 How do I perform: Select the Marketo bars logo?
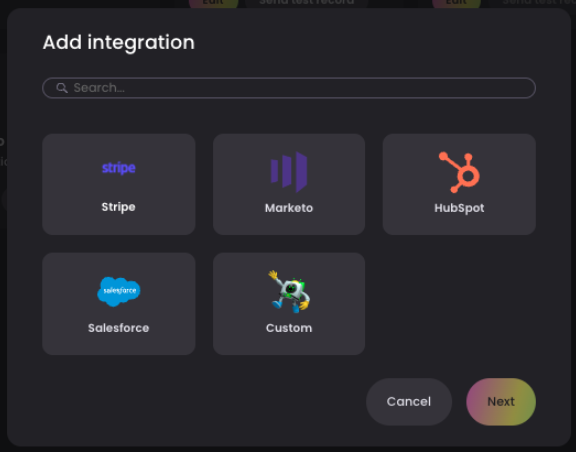[289, 172]
